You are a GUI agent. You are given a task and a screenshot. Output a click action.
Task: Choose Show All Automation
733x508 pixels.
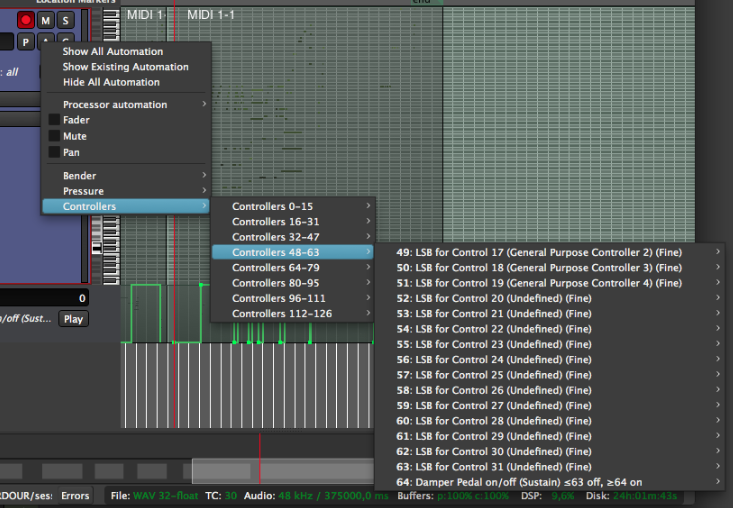(x=112, y=52)
